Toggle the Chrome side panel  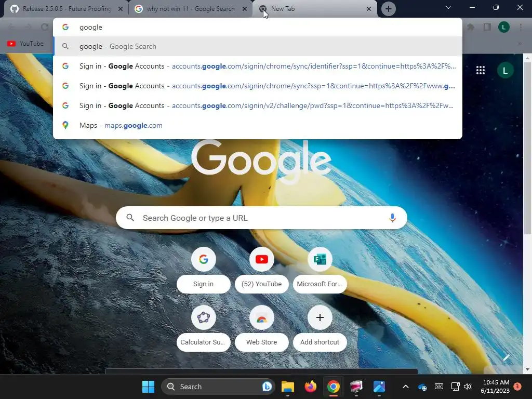click(x=487, y=27)
